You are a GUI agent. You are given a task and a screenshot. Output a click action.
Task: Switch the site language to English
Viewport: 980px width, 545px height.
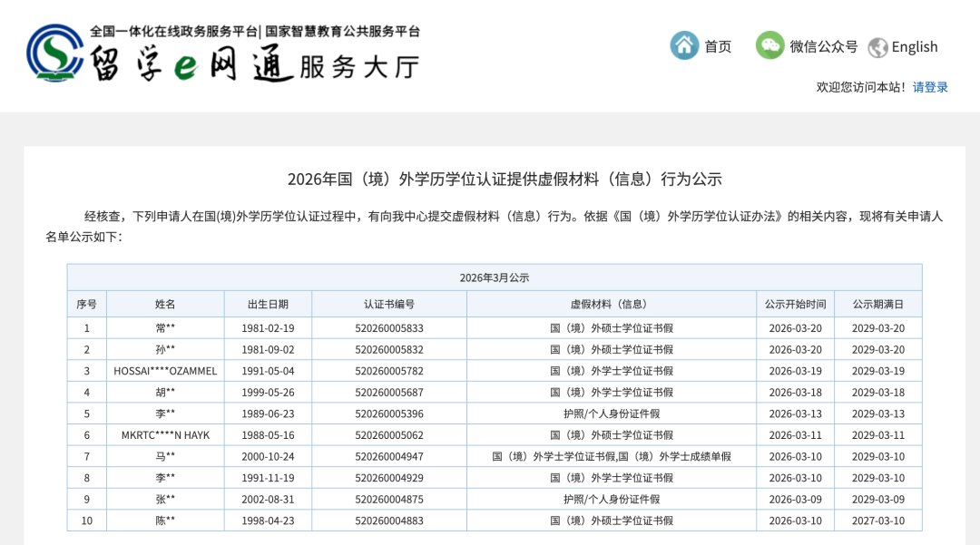coord(915,47)
